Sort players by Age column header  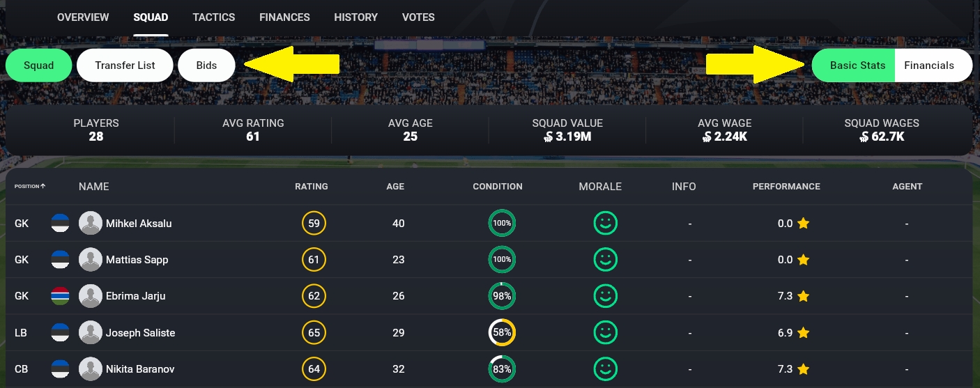tap(395, 187)
